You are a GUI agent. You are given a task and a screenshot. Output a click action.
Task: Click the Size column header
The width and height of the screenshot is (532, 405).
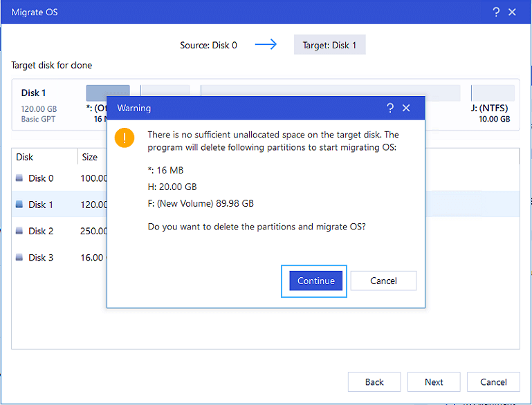coord(90,157)
